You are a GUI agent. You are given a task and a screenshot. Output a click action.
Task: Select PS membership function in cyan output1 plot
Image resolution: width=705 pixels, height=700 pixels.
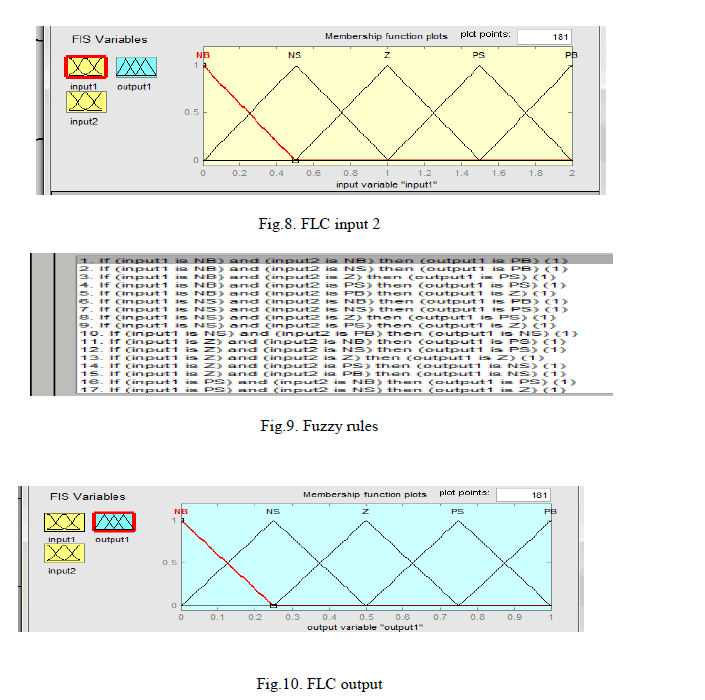click(x=457, y=511)
